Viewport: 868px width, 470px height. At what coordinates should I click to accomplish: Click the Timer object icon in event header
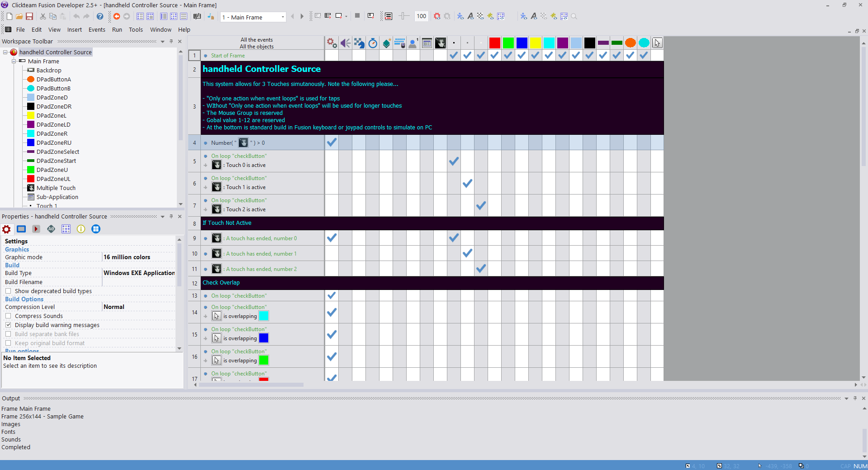373,43
